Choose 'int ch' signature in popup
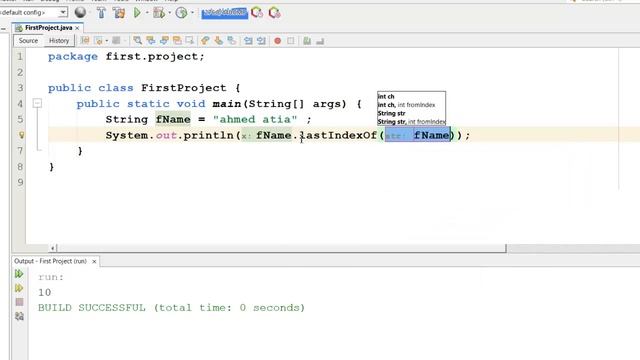The width and height of the screenshot is (640, 360). click(x=386, y=96)
